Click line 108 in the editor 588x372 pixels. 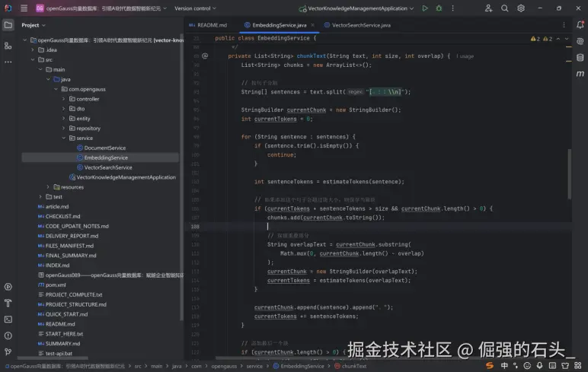click(379, 226)
